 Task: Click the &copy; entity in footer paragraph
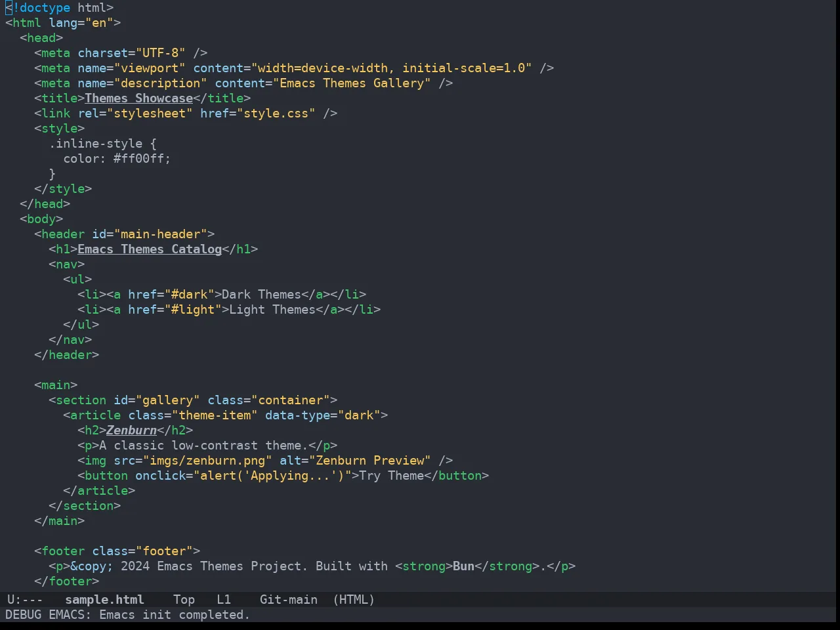(92, 566)
